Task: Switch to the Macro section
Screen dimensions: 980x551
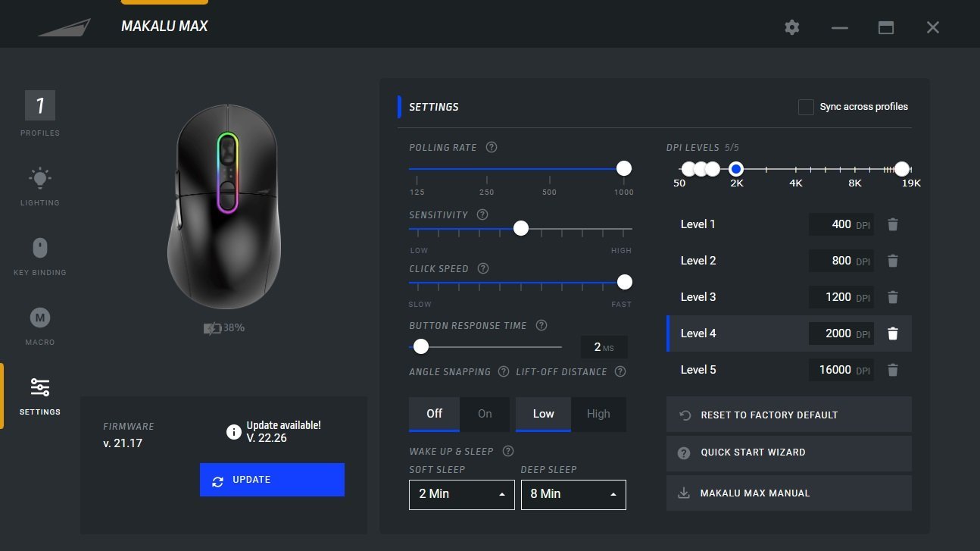Action: 40,326
